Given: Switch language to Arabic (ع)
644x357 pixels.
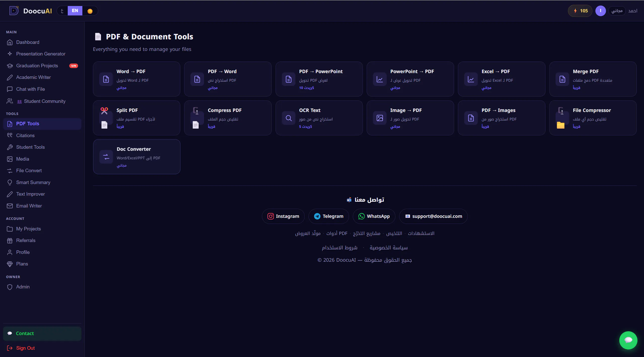Looking at the screenshot, I should point(62,11).
